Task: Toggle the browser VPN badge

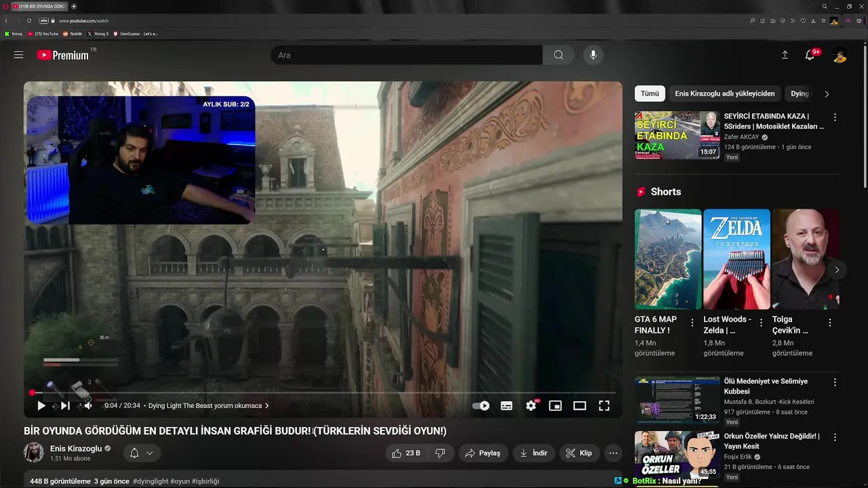Action: 43,21
